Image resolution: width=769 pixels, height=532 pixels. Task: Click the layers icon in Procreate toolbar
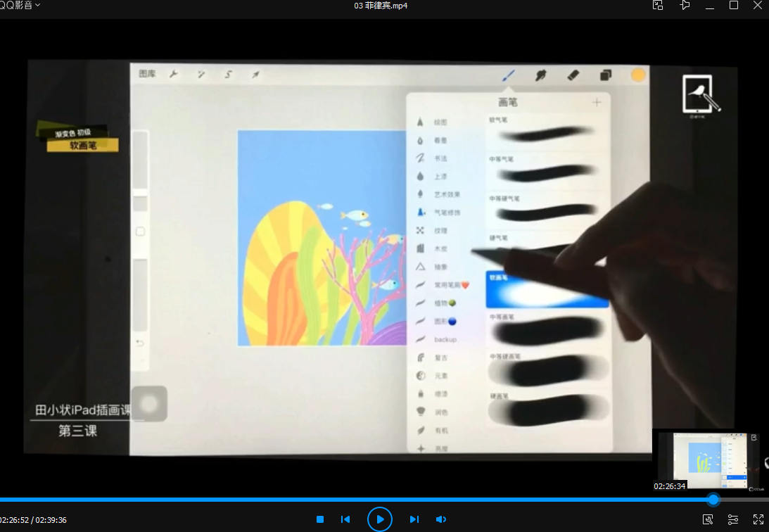605,75
